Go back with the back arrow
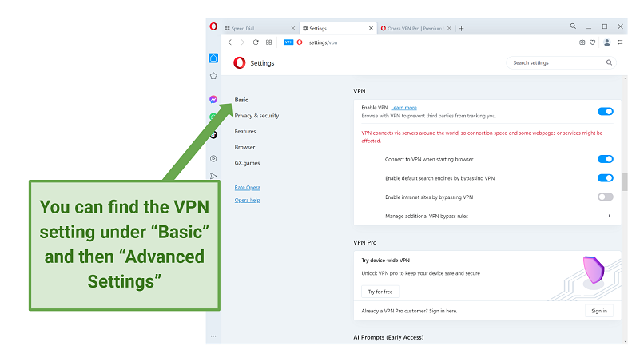 coord(230,42)
